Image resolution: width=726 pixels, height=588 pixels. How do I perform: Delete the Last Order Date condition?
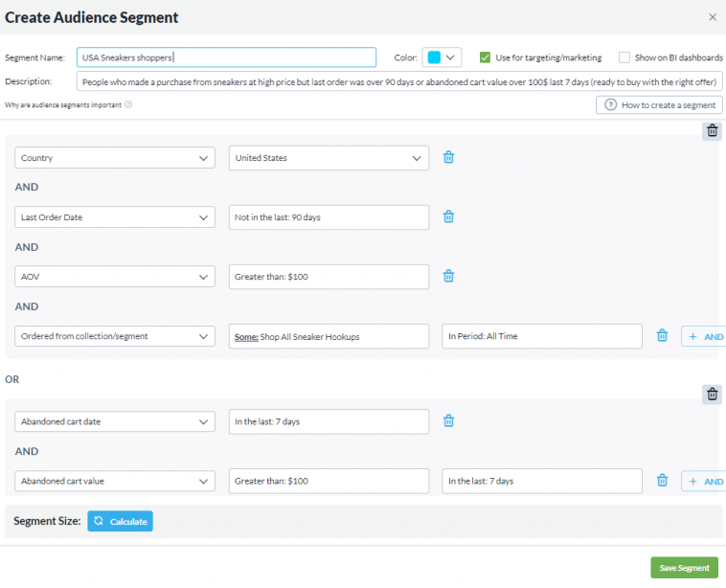(x=448, y=216)
